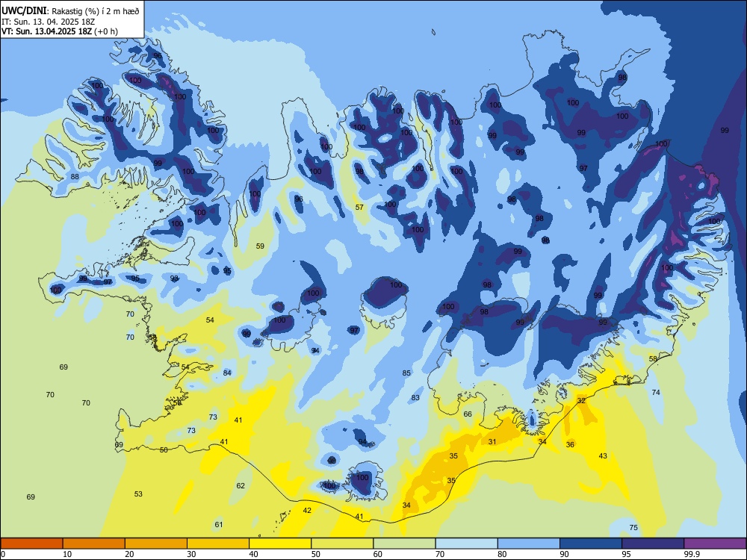This screenshot has width=747, height=560.
Task: Click the legend tick label '20'
Action: (x=129, y=554)
